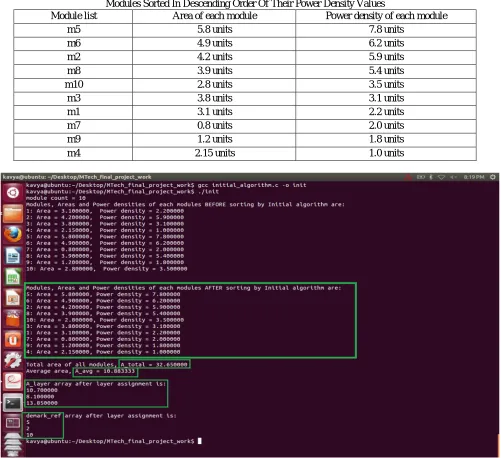Click the '6.2 units' power density cell

(x=386, y=43)
